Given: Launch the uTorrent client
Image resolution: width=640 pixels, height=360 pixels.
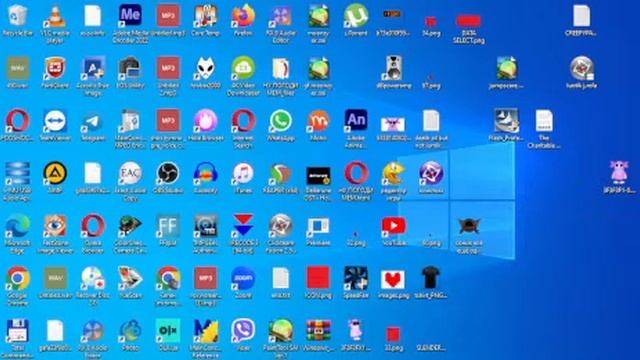Looking at the screenshot, I should pyautogui.click(x=356, y=16).
